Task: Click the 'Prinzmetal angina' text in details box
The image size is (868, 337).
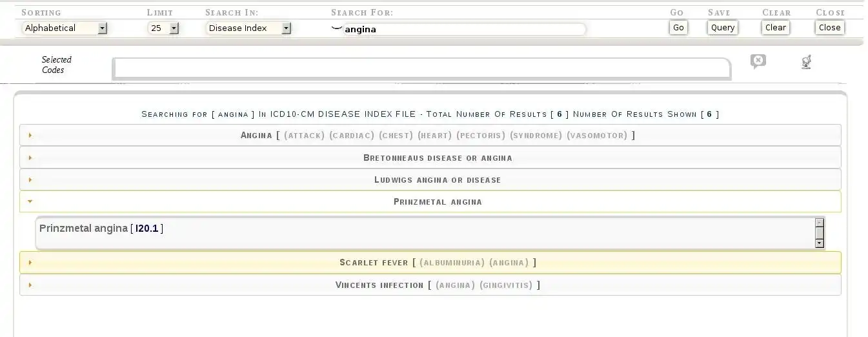Action: pos(83,228)
